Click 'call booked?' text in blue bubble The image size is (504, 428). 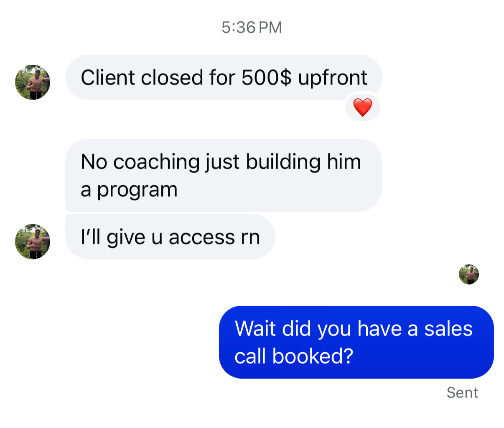294,356
